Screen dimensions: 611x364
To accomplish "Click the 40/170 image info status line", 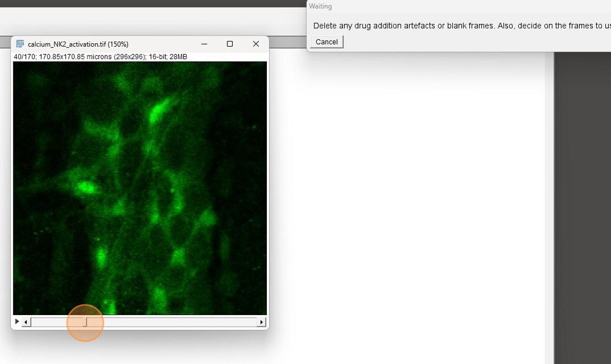I will 100,57.
